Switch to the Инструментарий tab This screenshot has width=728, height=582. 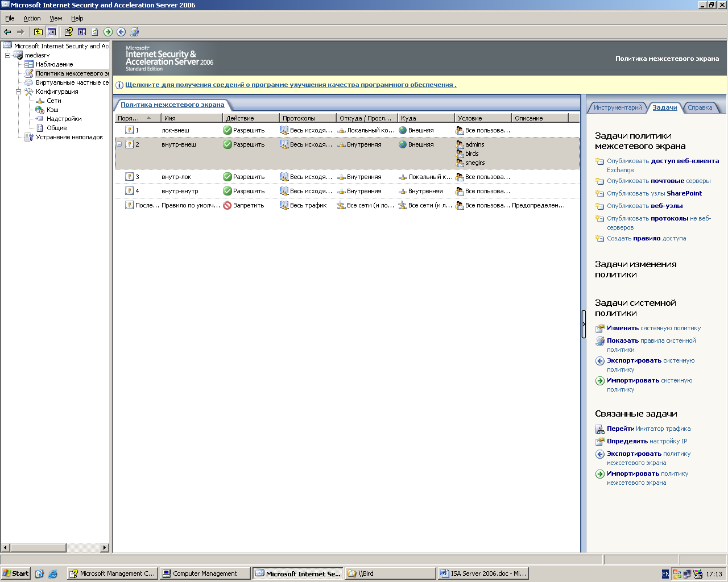point(617,107)
